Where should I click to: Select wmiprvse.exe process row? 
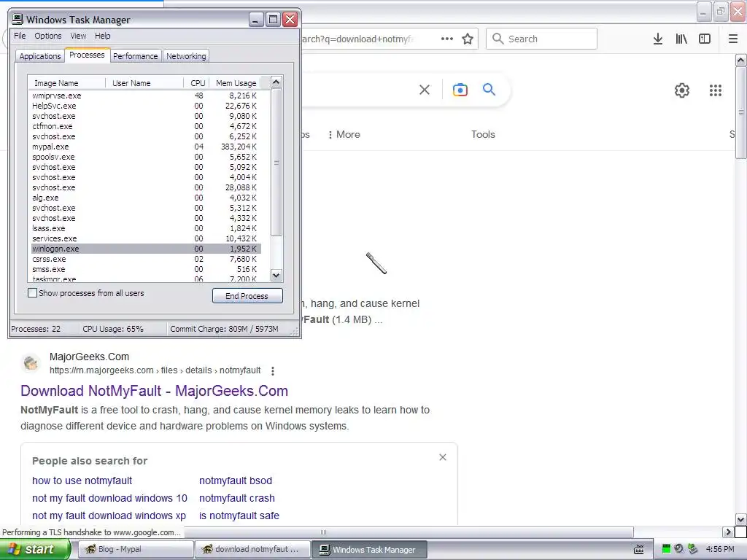pyautogui.click(x=145, y=96)
